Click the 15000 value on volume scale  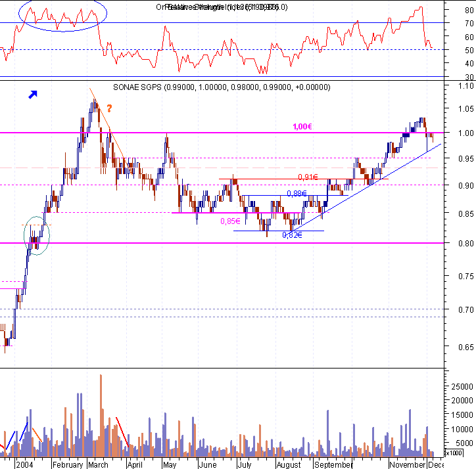462,415
